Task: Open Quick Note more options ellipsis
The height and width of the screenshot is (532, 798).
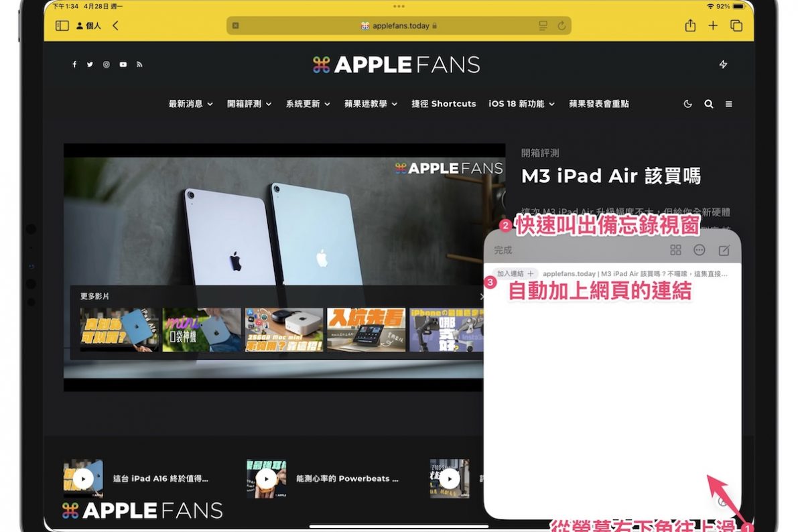Action: (700, 250)
